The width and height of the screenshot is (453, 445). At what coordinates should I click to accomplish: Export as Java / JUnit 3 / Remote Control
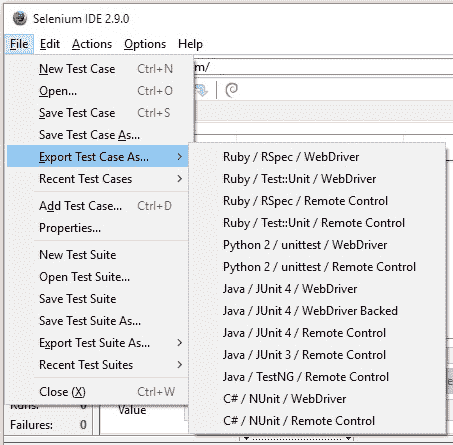tap(317, 355)
